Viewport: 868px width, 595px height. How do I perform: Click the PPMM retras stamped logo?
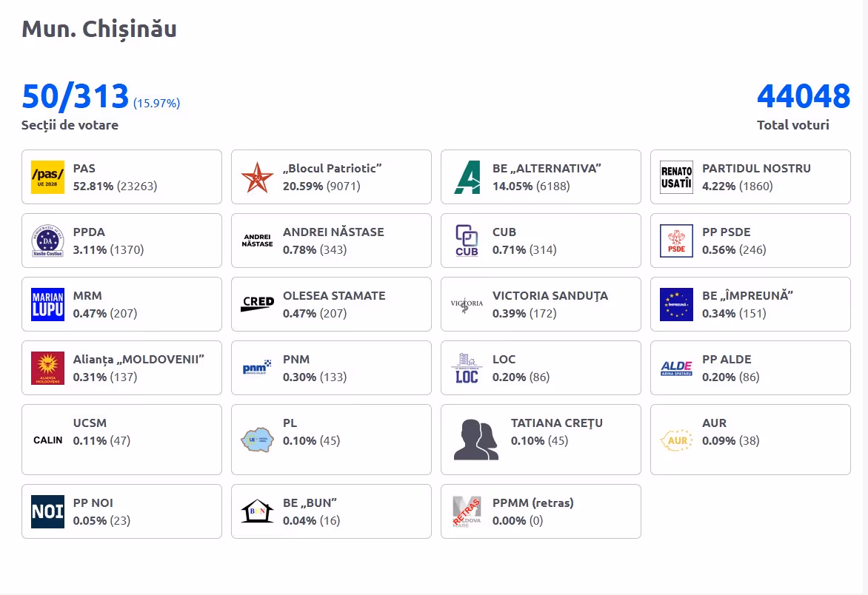click(467, 511)
